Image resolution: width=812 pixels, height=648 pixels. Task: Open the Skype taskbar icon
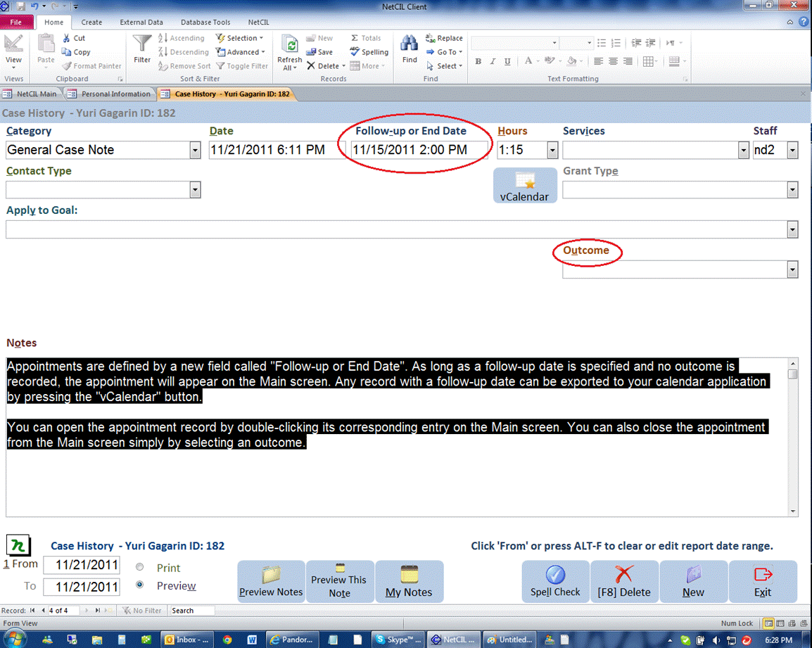coord(398,640)
